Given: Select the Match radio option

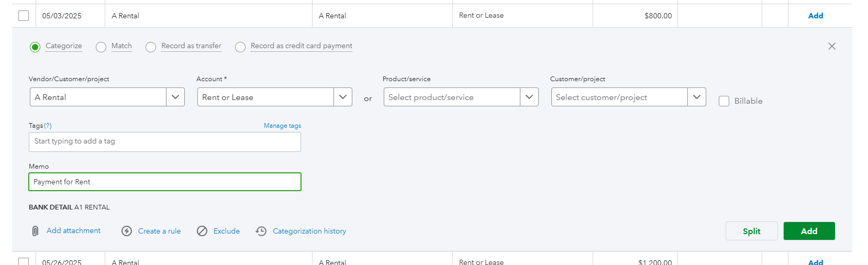Looking at the screenshot, I should [101, 47].
